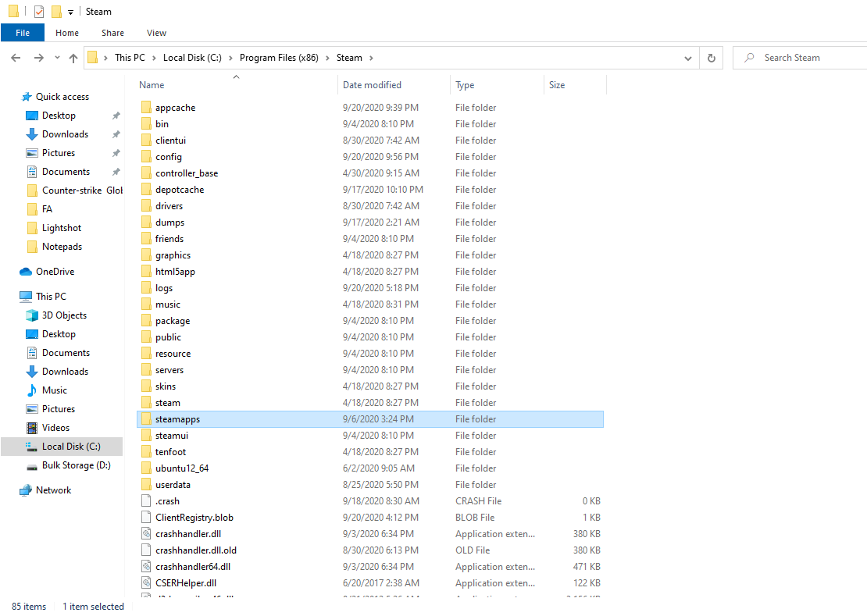
Task: Select the logs folder name
Action: pos(164,288)
